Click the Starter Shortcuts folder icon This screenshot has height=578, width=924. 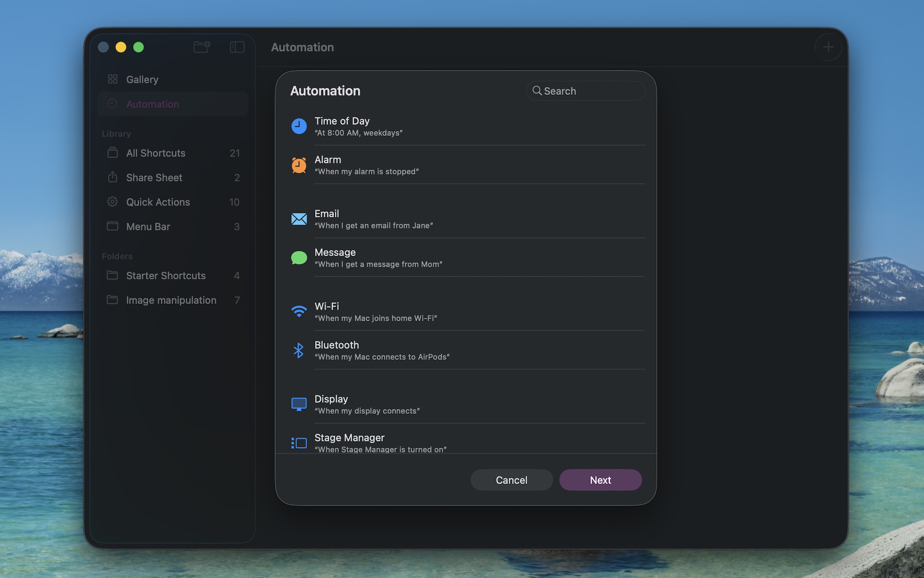(112, 275)
